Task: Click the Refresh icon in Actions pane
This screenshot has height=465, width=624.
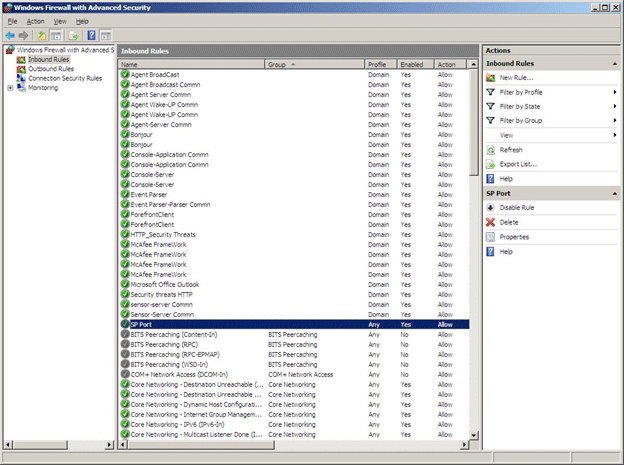Action: [x=490, y=150]
